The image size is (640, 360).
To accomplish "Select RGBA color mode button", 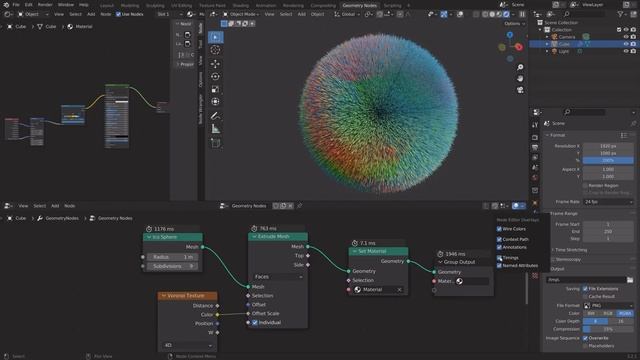I will pyautogui.click(x=625, y=313).
